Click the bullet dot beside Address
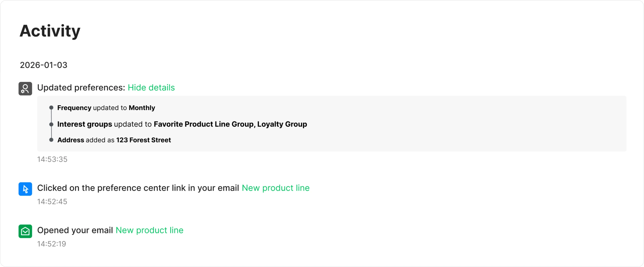 (x=51, y=140)
